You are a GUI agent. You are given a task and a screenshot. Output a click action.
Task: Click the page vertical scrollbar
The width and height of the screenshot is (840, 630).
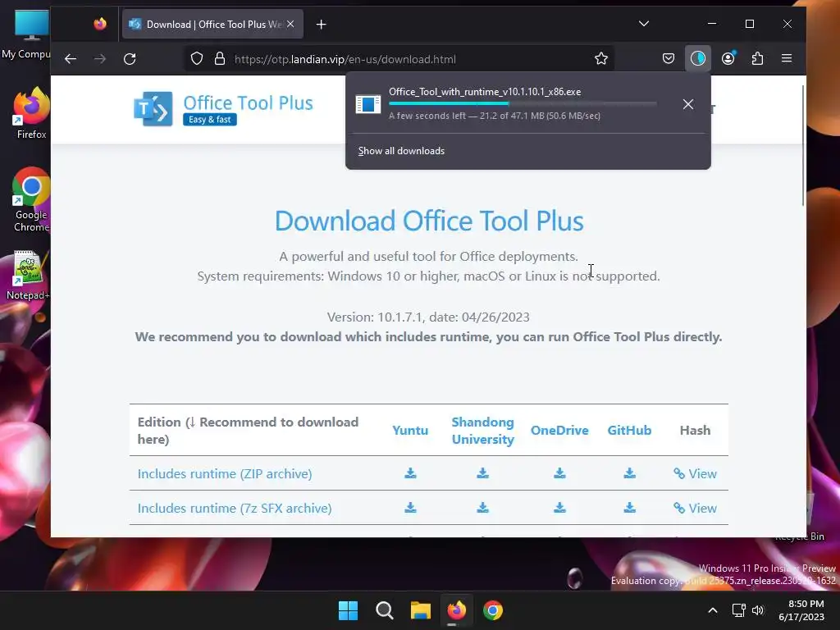(802, 144)
